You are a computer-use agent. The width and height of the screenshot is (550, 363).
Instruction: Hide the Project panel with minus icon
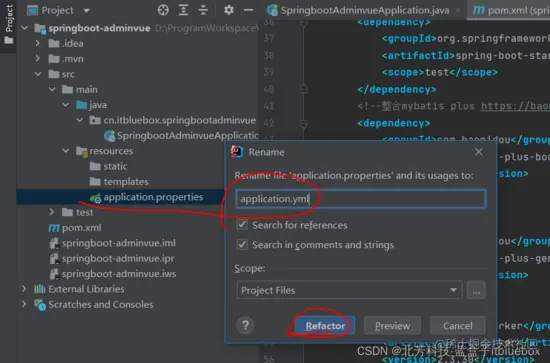(x=249, y=10)
